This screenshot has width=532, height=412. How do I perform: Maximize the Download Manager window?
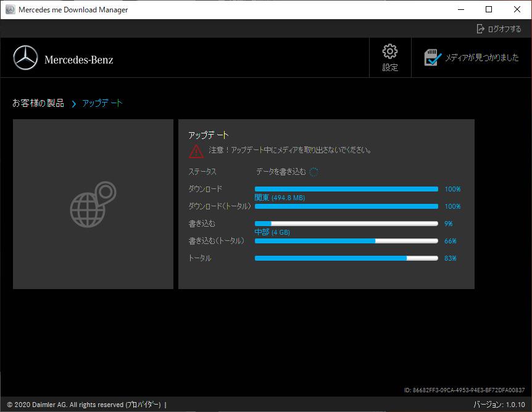point(489,9)
